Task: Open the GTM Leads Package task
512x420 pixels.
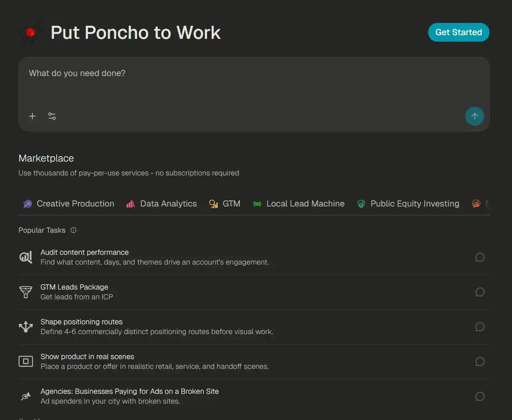Action: [x=254, y=292]
